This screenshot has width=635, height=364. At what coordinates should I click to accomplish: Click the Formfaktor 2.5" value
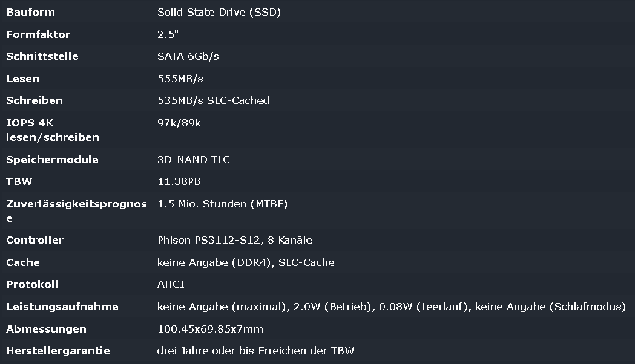(168, 34)
